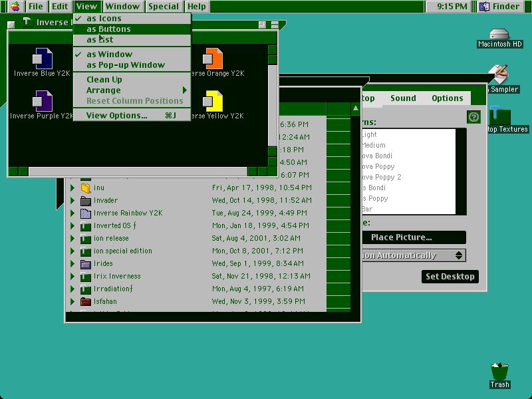The height and width of the screenshot is (399, 532).
Task: Open the Window menu
Action: 122,7
